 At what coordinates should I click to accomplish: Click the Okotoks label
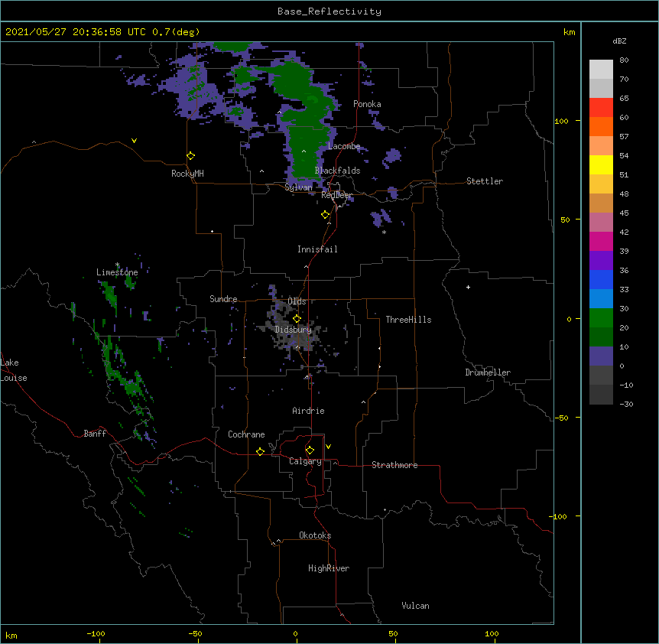(x=315, y=535)
